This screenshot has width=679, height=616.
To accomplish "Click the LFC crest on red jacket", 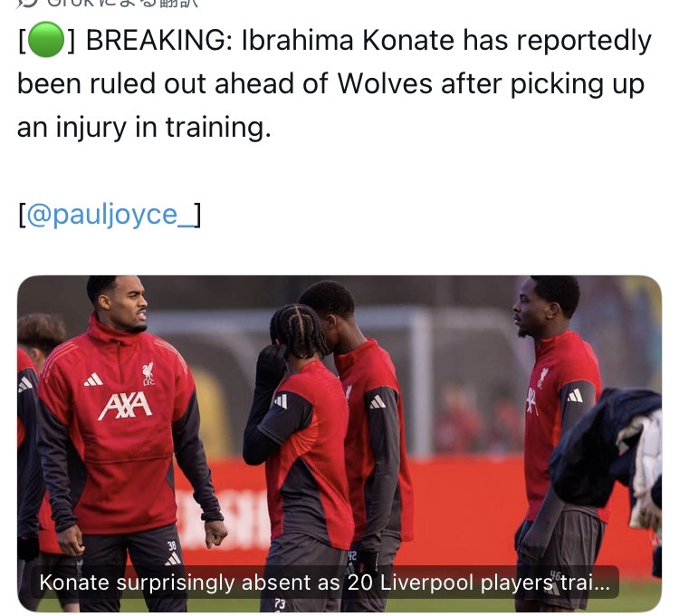I will point(148,373).
